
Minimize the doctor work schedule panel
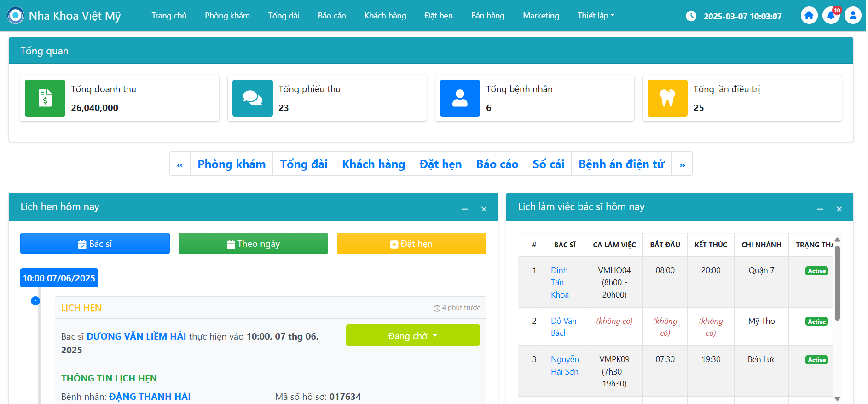pyautogui.click(x=820, y=209)
